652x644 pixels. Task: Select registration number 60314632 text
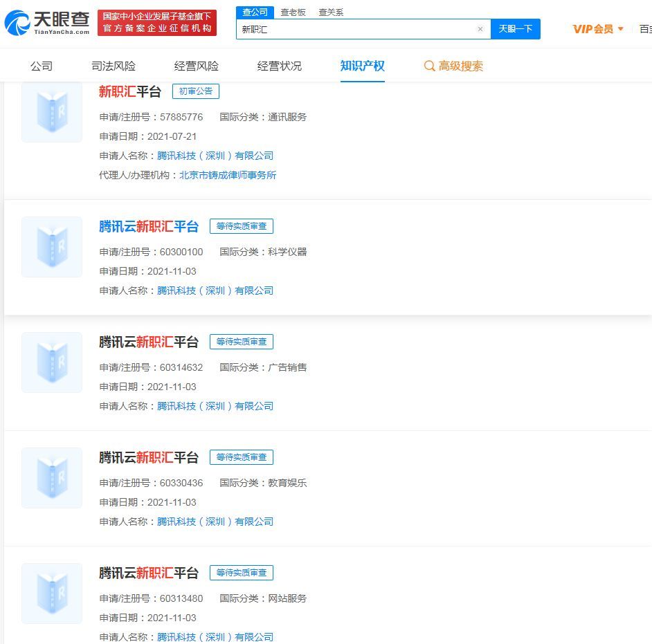[181, 367]
